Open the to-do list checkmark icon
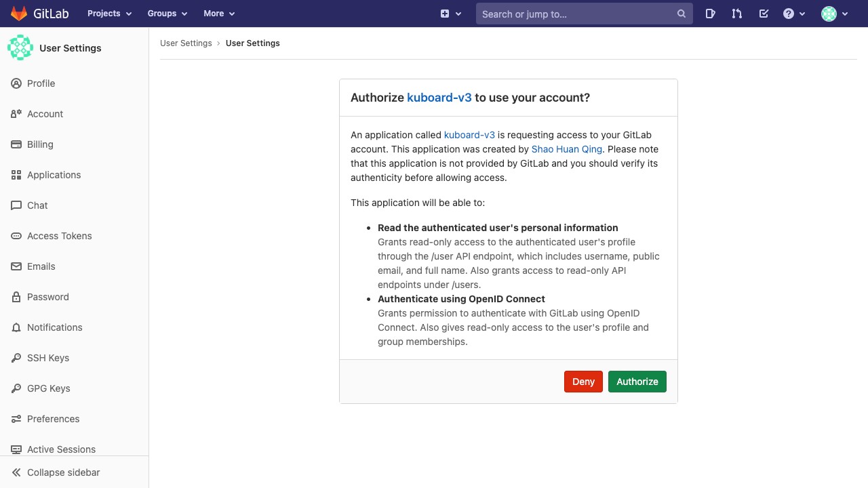Viewport: 868px width, 488px height. pyautogui.click(x=764, y=14)
